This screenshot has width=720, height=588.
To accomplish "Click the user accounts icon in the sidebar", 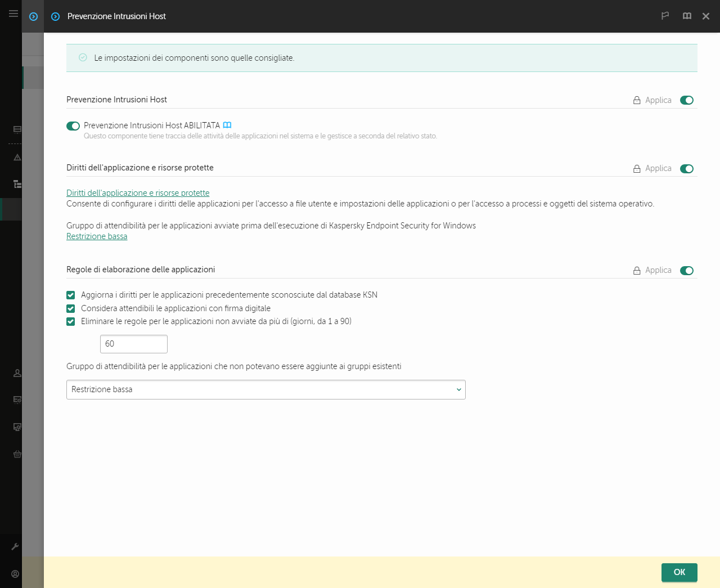I will pos(17,373).
